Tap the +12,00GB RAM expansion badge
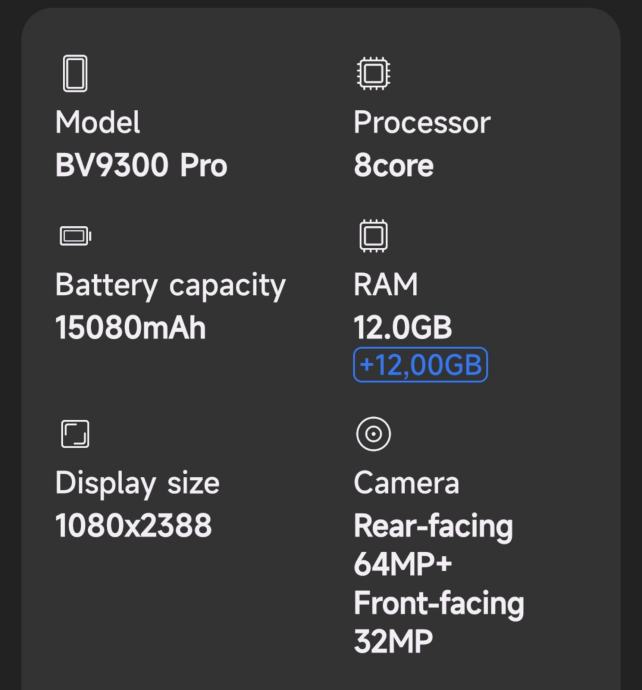Screen dimensions: 642x690 420,365
